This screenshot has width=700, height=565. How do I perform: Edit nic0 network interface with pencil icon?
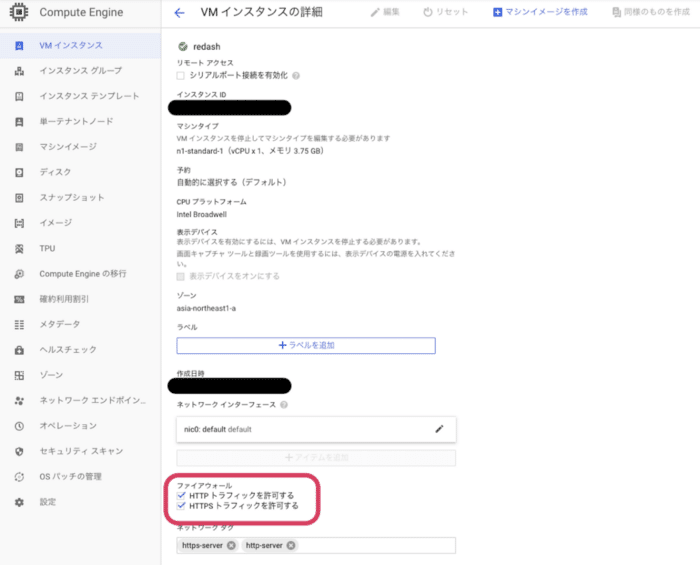[x=439, y=429]
